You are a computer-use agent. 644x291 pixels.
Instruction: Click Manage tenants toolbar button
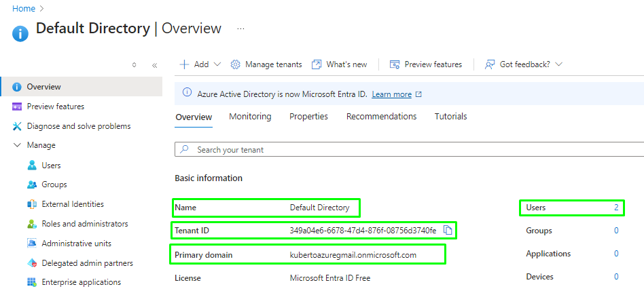click(x=266, y=64)
